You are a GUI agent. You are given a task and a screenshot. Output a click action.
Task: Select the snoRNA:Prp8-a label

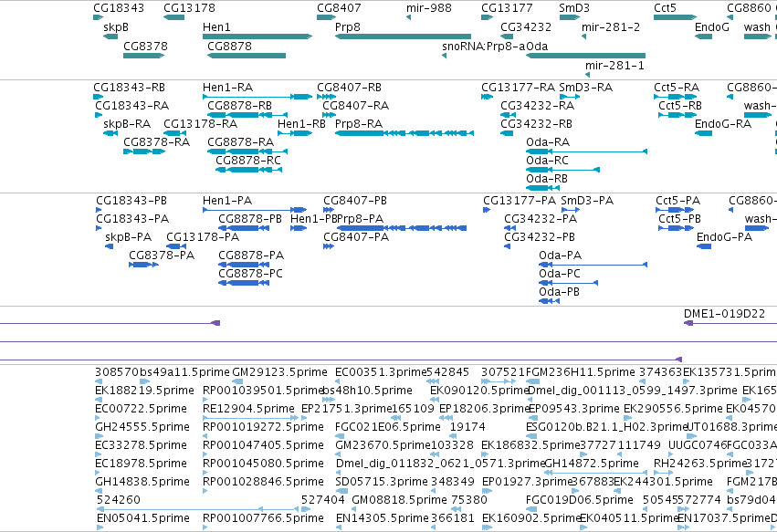tap(484, 46)
